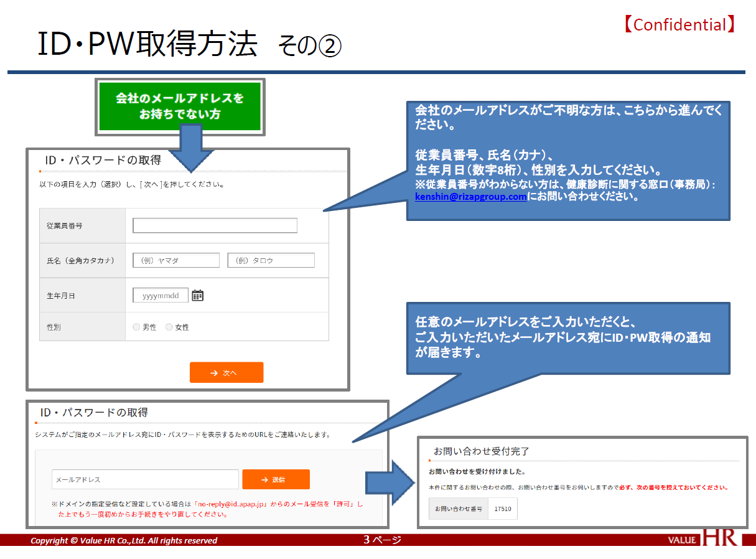Click the タロウ first name field
756x559 pixels.
(271, 260)
